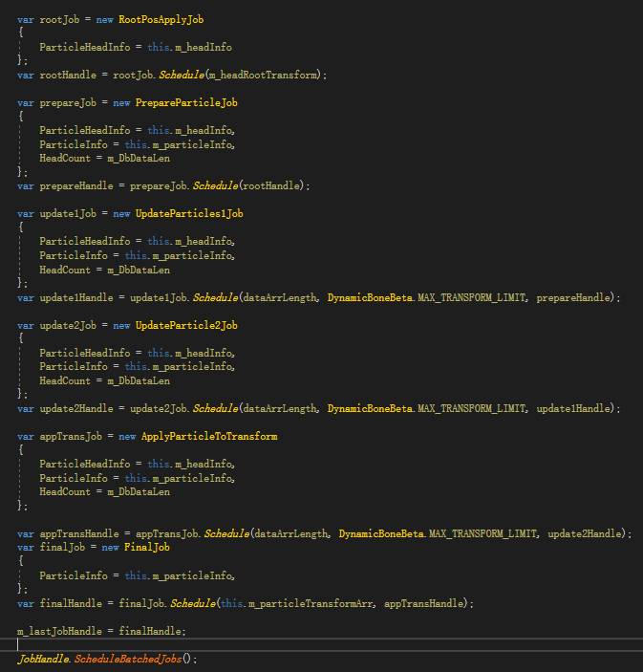Click Schedule in finalJob.Schedule call

point(193,603)
